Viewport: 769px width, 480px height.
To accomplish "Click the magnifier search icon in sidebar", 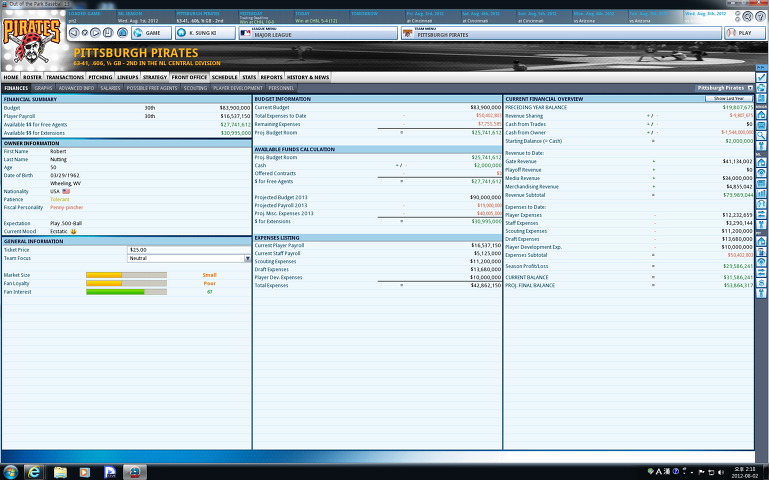I will [761, 135].
